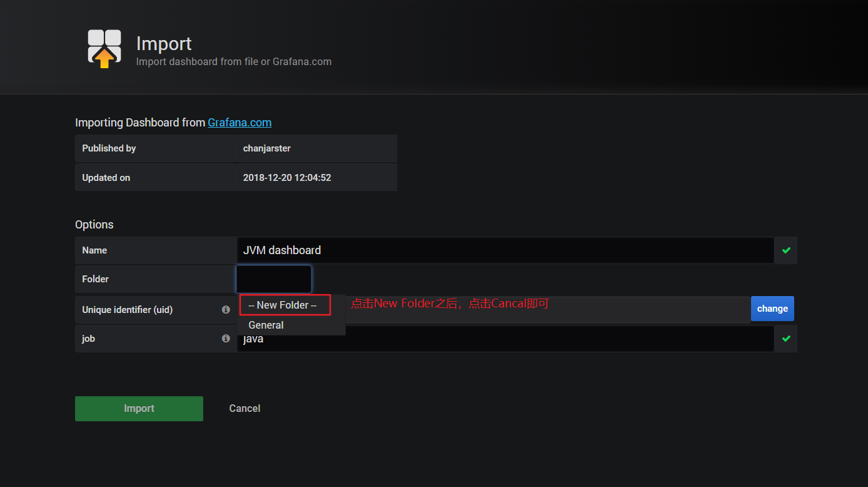Click the green checkmark next to Name field
Screen dimensions: 868x487
786,250
